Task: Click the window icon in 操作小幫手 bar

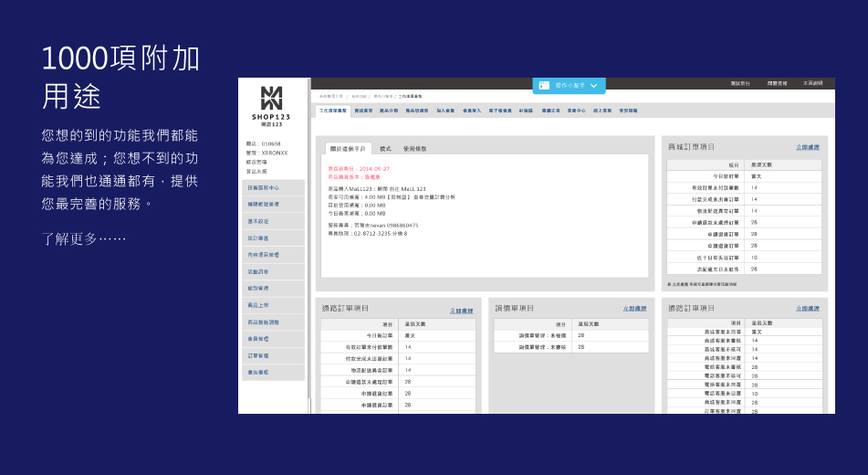Action: click(x=544, y=85)
